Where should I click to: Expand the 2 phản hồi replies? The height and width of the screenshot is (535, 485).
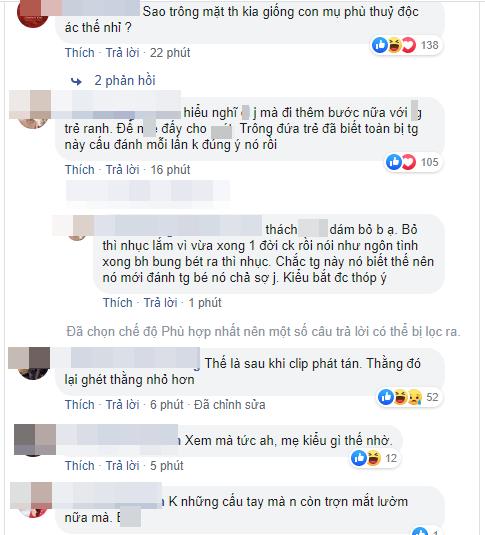125,81
